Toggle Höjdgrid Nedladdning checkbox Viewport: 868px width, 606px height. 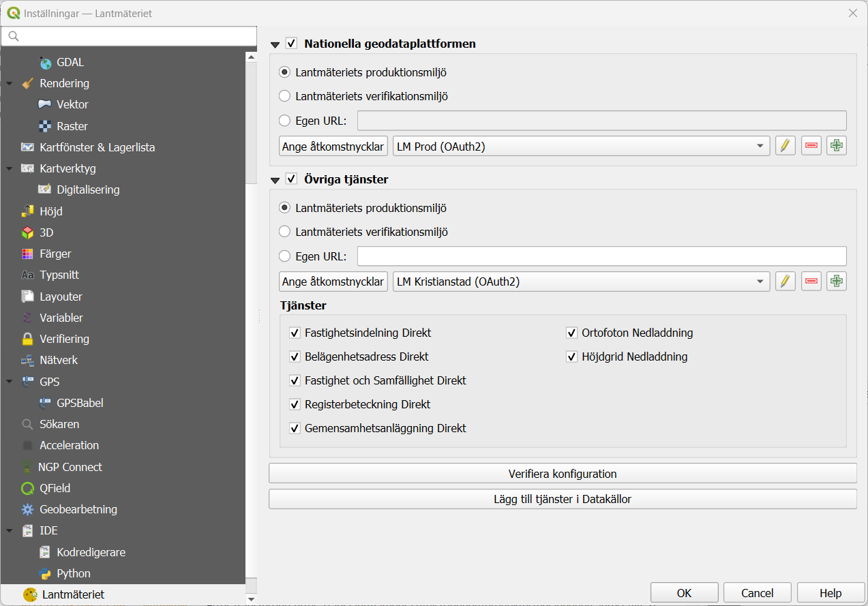(572, 357)
